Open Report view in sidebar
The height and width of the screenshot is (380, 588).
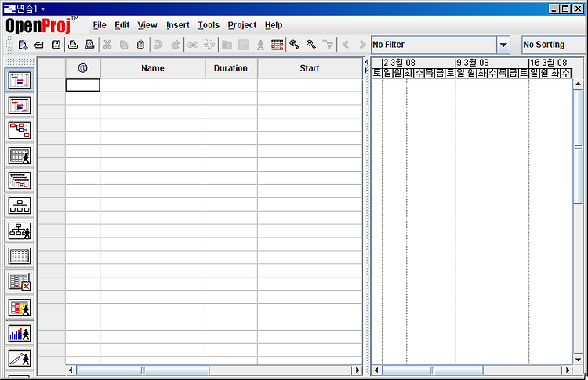click(20, 255)
